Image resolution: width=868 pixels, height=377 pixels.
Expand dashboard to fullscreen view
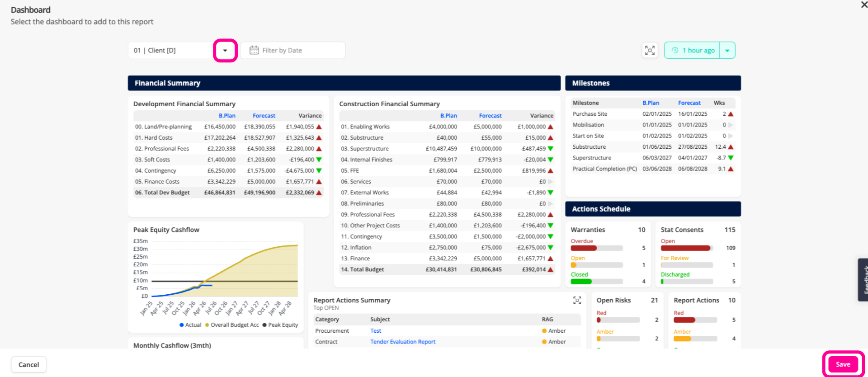coord(650,50)
